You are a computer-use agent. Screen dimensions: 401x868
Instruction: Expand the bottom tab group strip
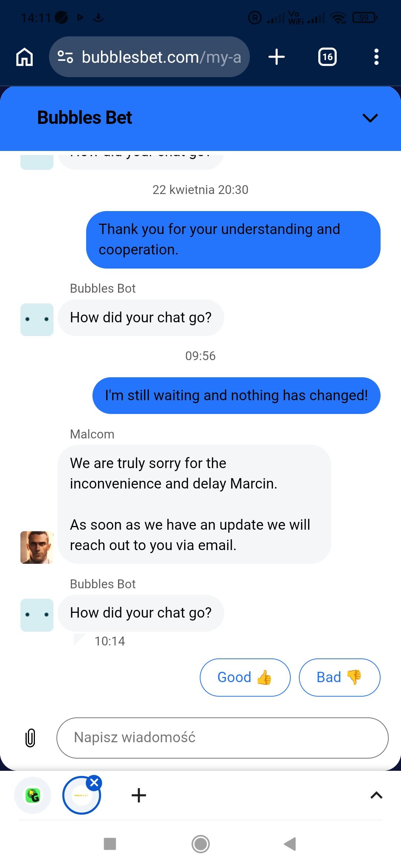376,795
